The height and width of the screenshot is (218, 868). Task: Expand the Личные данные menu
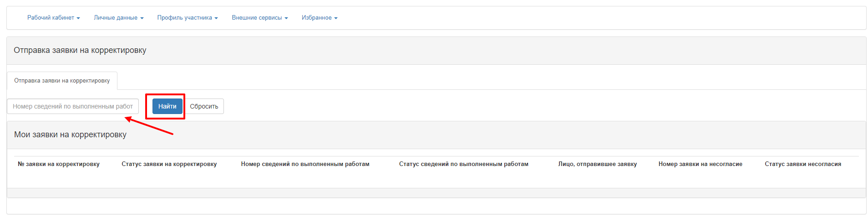(x=119, y=18)
